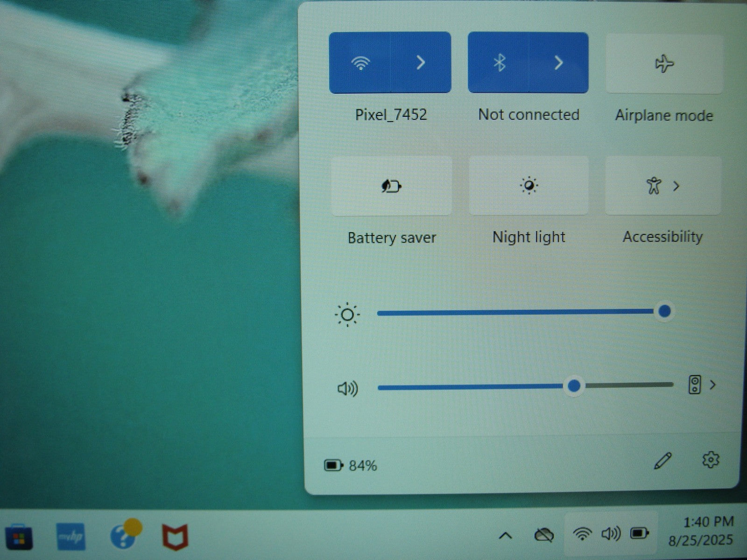This screenshot has height=560, width=747.
Task: Click the 84% battery indicator
Action: tap(351, 465)
